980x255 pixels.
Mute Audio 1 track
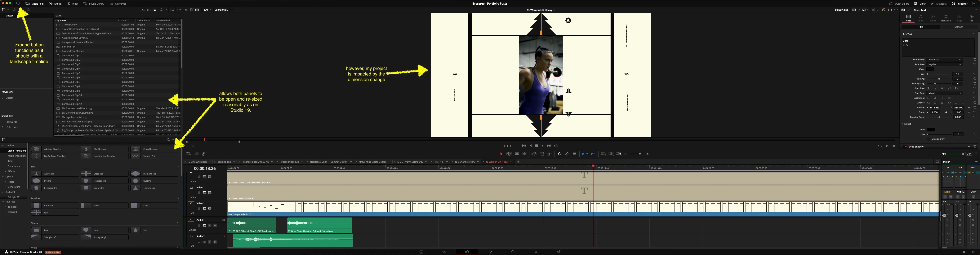(215, 226)
